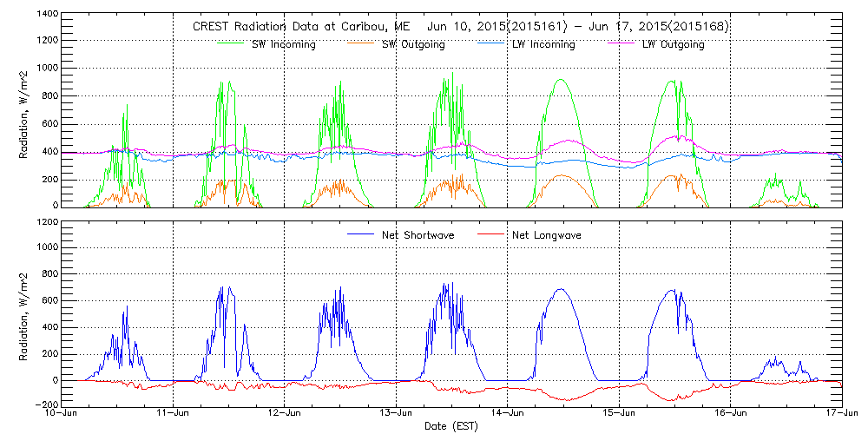Screen dimensions: 868x434
Task: Select the 12-Jun date tick label
Action: (x=285, y=413)
